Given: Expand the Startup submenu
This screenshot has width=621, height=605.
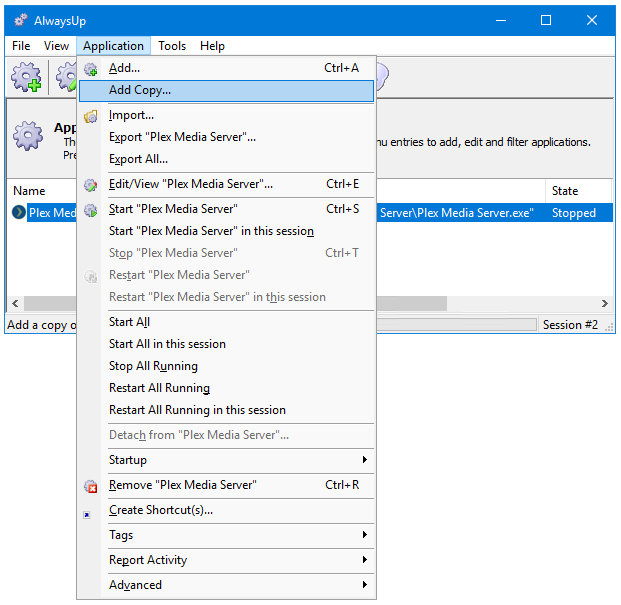Looking at the screenshot, I should 227,460.
